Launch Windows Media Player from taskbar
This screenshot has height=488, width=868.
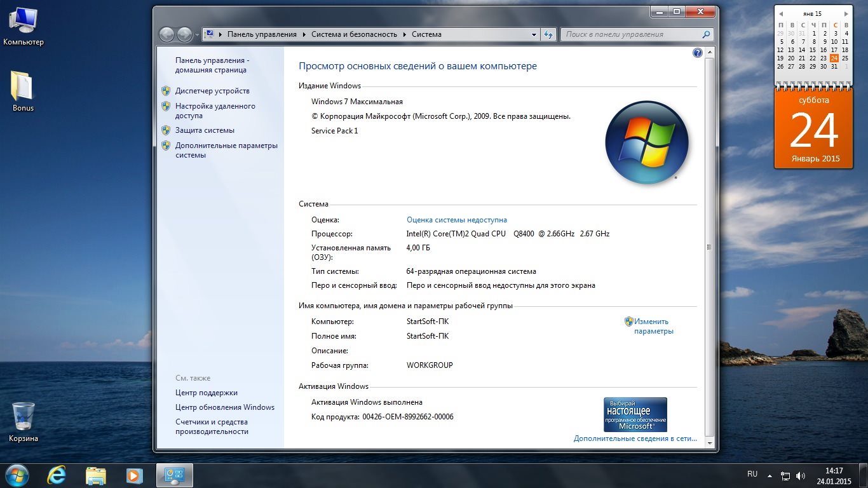[x=134, y=475]
